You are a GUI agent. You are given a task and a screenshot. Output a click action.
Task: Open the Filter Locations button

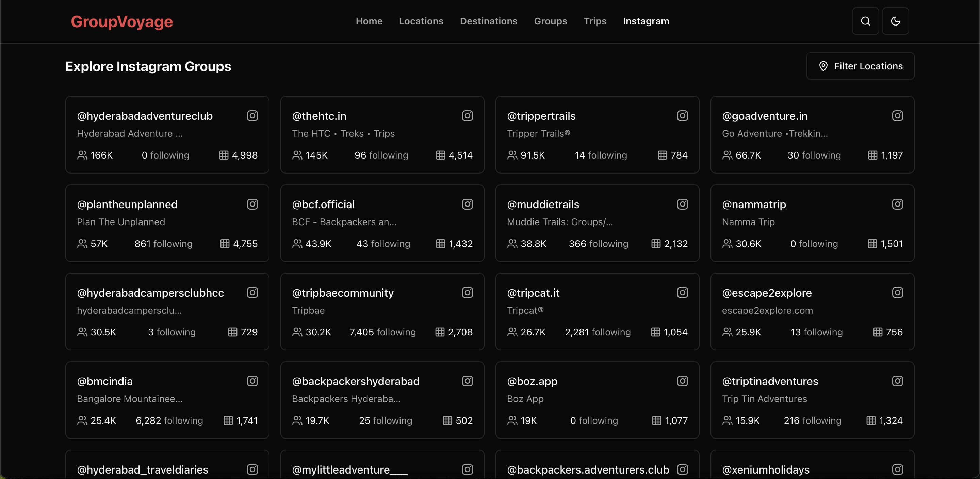(860, 66)
